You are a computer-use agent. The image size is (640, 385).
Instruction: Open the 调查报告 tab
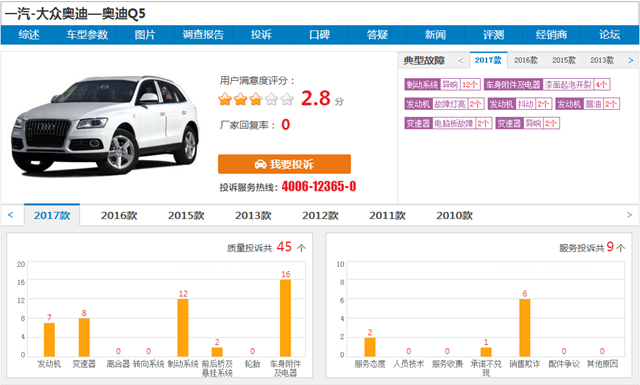[203, 35]
